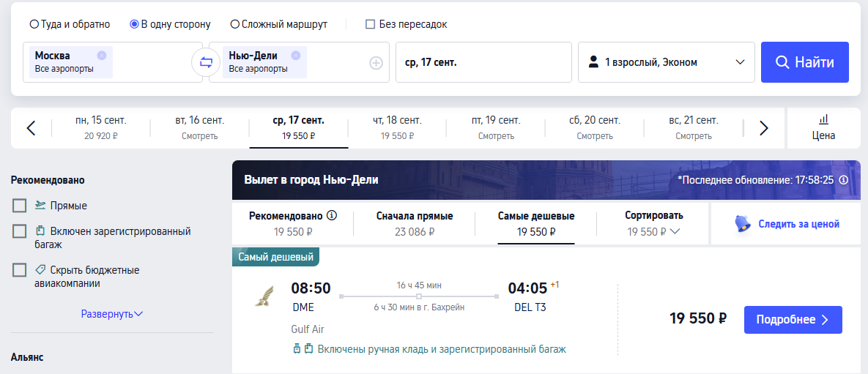
Task: Expand more filters via Развернуть
Action: (112, 314)
